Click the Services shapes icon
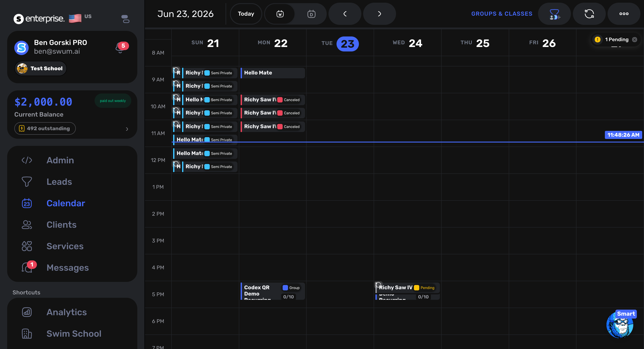Viewport: 644px width, 349px height. (27, 246)
